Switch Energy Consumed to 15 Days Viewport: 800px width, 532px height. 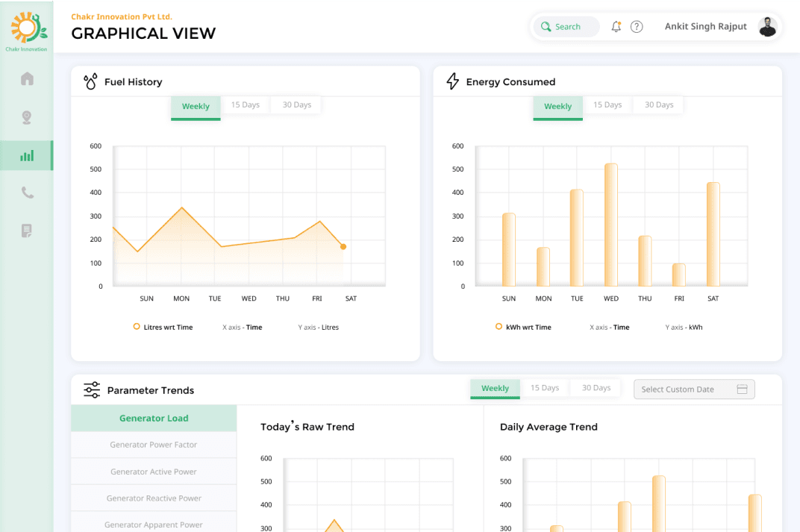pos(607,104)
